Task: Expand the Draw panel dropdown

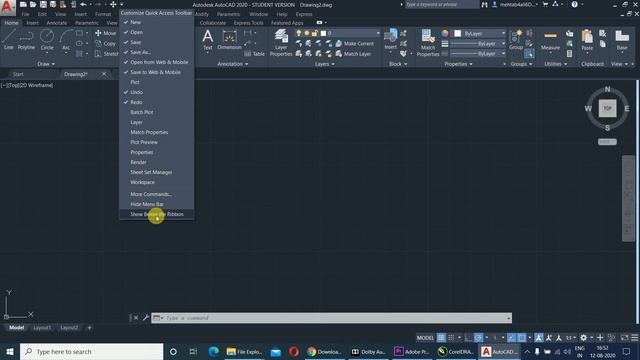Action: pyautogui.click(x=46, y=64)
